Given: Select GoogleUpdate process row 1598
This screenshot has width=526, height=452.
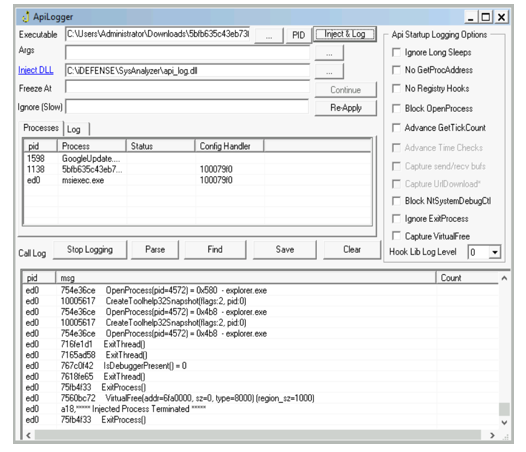Looking at the screenshot, I should (x=198, y=158).
